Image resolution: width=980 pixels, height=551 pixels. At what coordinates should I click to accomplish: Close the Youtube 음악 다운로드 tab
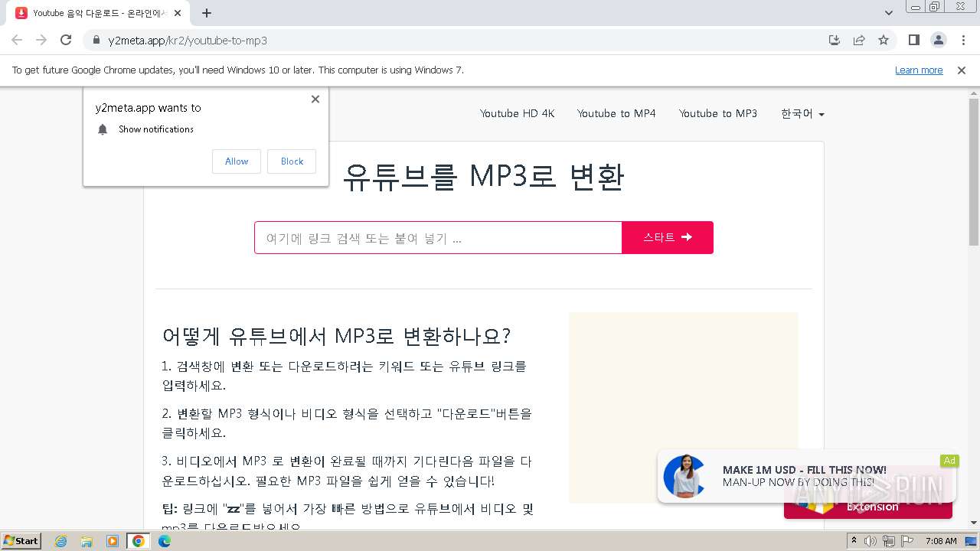pyautogui.click(x=178, y=13)
